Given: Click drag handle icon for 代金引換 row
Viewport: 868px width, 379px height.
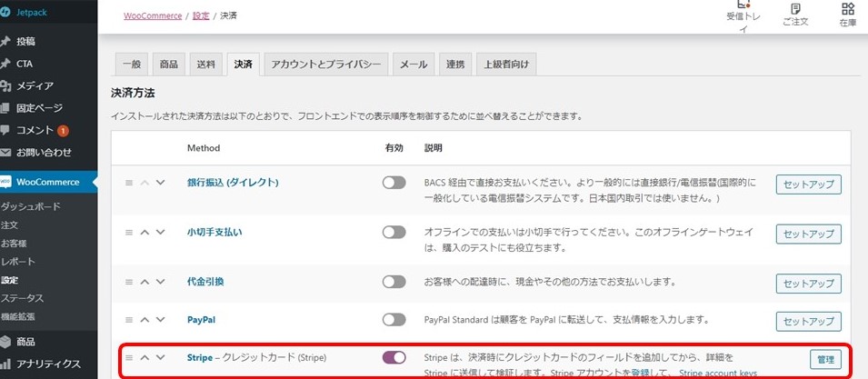Looking at the screenshot, I should (x=129, y=282).
